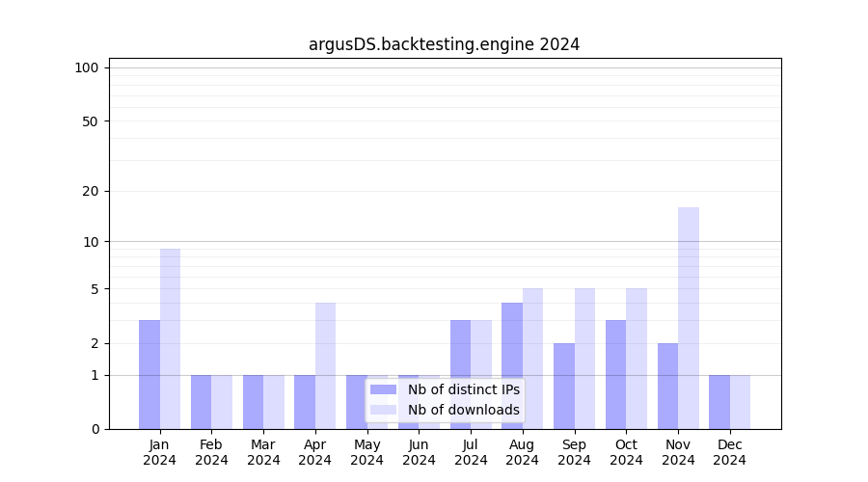Click the Dec 2024 downloads bar
The width and height of the screenshot is (868, 482).
point(740,402)
